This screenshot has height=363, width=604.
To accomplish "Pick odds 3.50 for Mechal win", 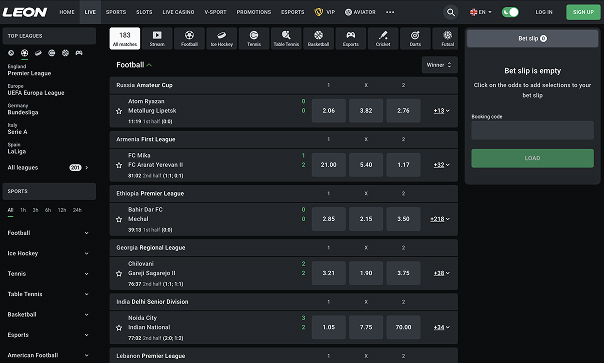I will (x=403, y=219).
